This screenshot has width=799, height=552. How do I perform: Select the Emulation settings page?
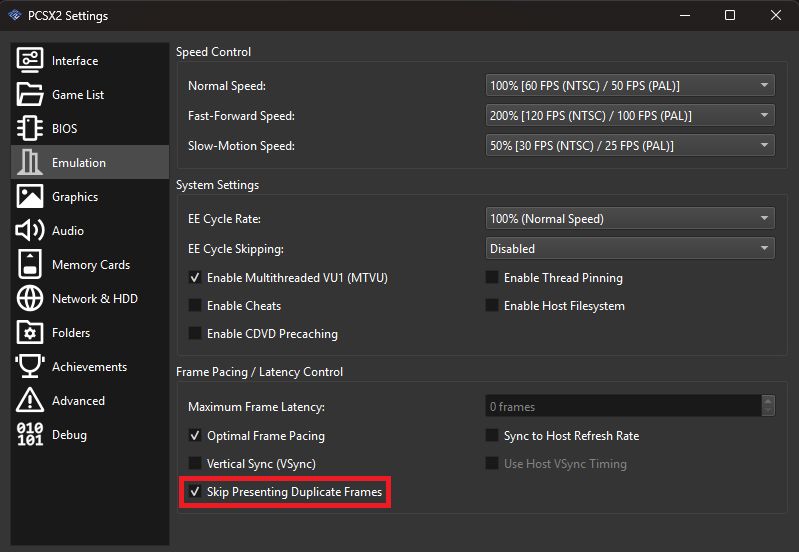pos(90,162)
